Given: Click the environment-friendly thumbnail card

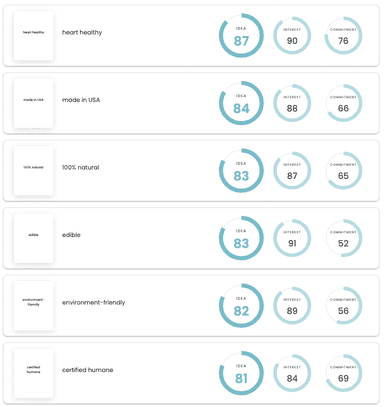Looking at the screenshot, I should click(x=33, y=306).
